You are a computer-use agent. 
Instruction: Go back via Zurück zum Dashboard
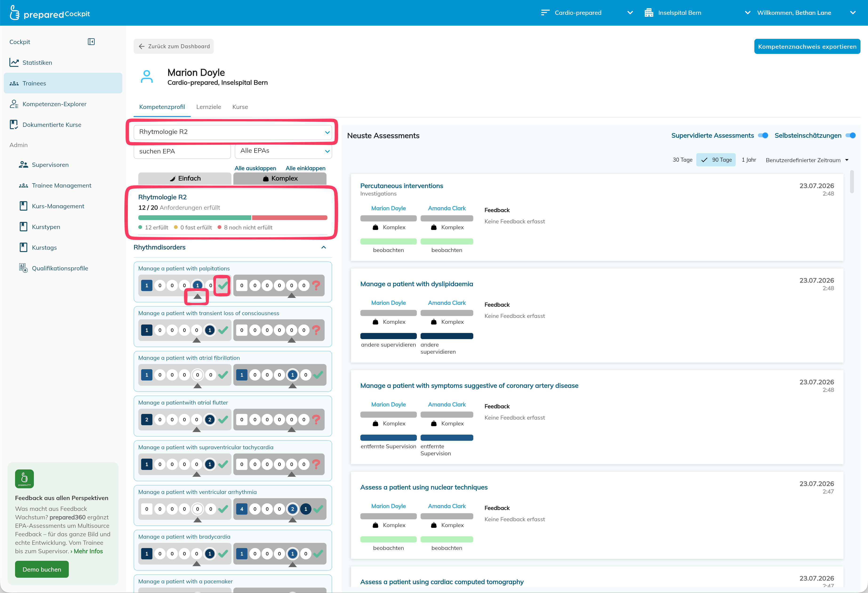(174, 46)
